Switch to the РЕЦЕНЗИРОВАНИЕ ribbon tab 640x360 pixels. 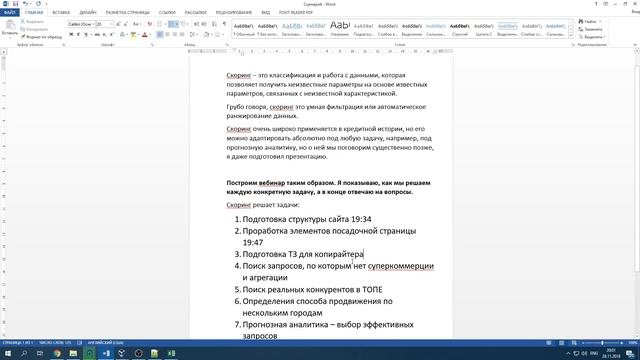tap(234, 13)
